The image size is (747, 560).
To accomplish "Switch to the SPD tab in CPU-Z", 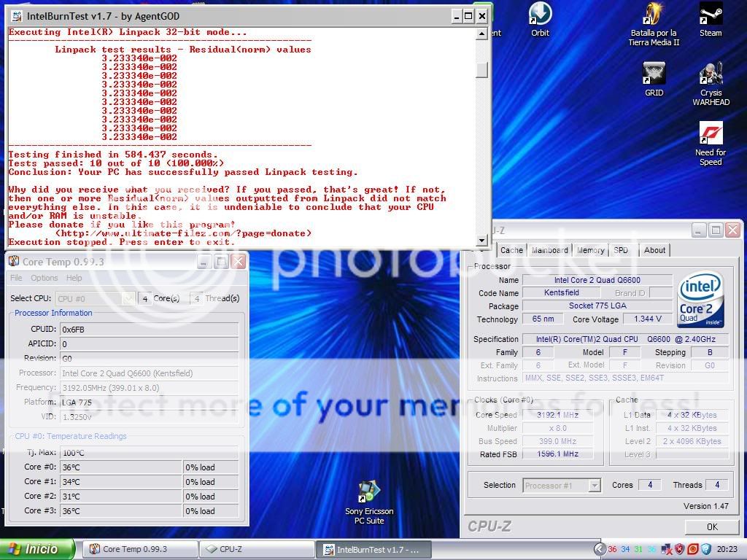I will click(x=621, y=250).
